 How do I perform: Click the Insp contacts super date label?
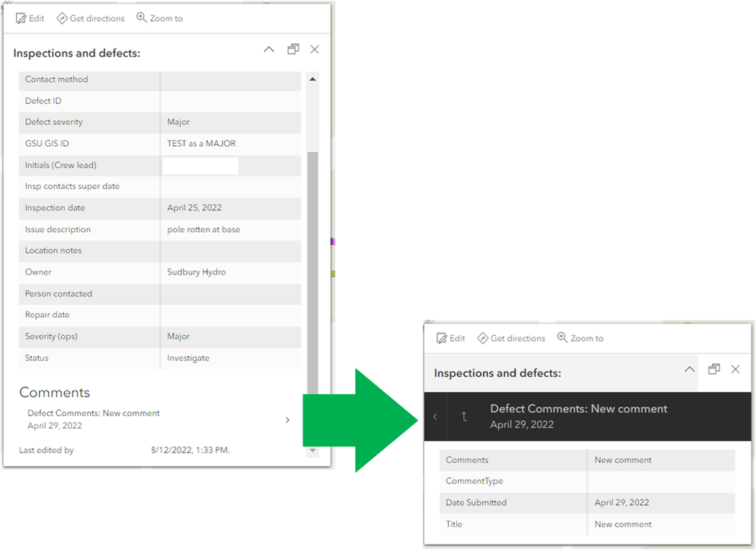(x=73, y=186)
